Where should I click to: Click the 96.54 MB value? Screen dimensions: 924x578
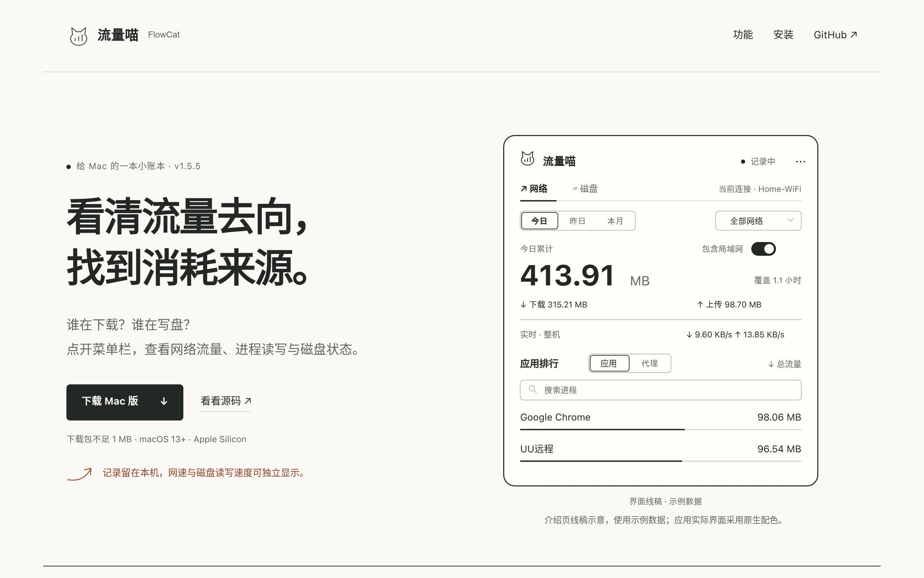[x=779, y=449]
